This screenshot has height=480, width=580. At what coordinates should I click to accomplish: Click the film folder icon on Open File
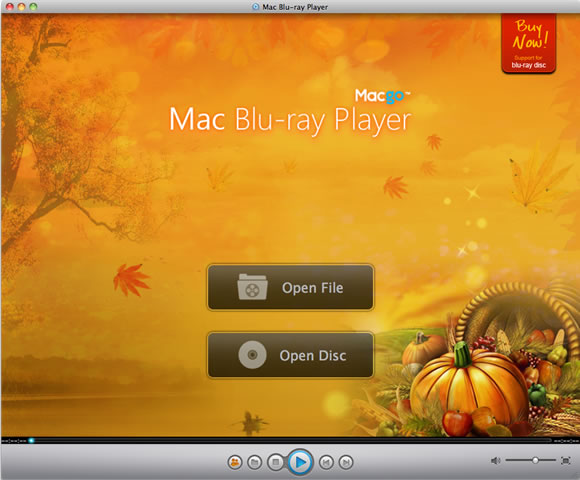tap(252, 287)
